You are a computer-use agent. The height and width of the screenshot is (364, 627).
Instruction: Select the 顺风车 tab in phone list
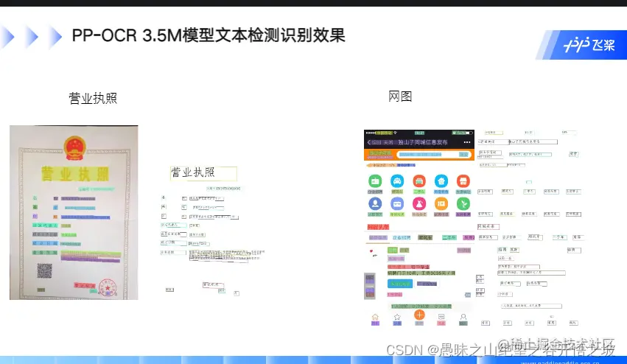(425, 237)
